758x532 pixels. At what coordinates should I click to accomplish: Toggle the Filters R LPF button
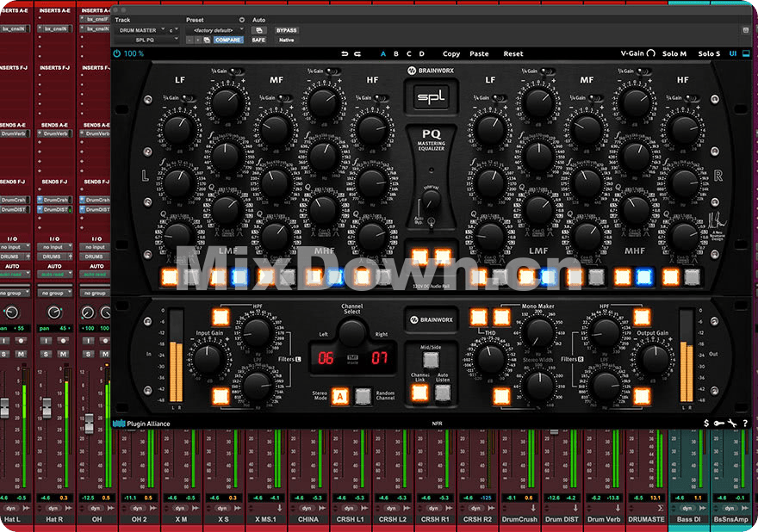pos(642,396)
